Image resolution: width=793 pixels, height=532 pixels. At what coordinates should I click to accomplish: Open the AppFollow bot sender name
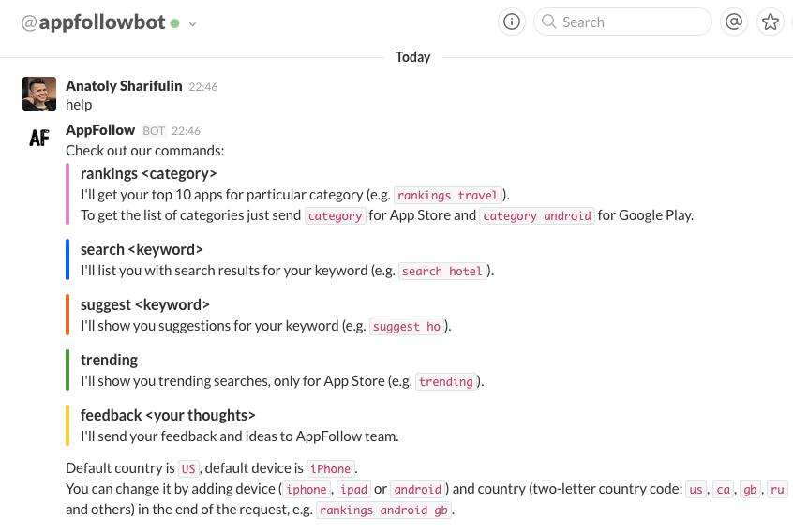pyautogui.click(x=100, y=130)
